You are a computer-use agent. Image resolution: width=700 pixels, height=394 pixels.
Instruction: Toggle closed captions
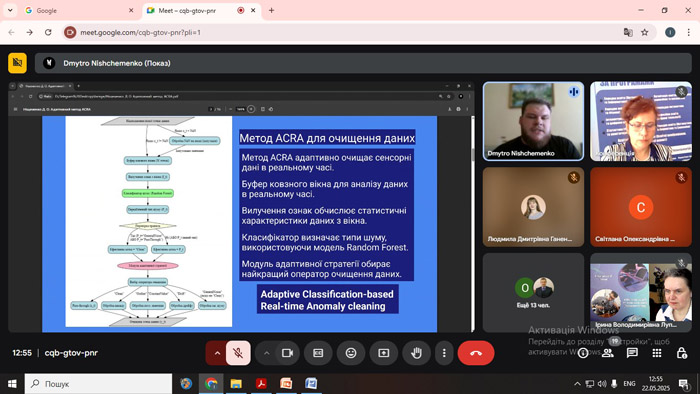click(x=318, y=353)
